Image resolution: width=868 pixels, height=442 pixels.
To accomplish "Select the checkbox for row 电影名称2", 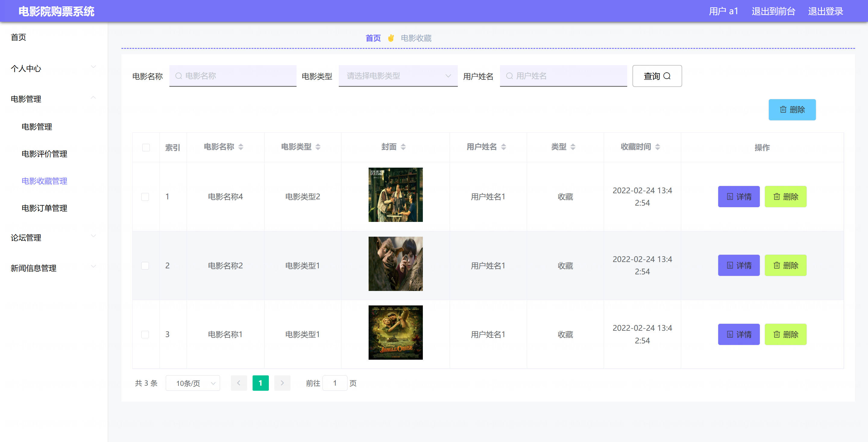I will click(145, 266).
